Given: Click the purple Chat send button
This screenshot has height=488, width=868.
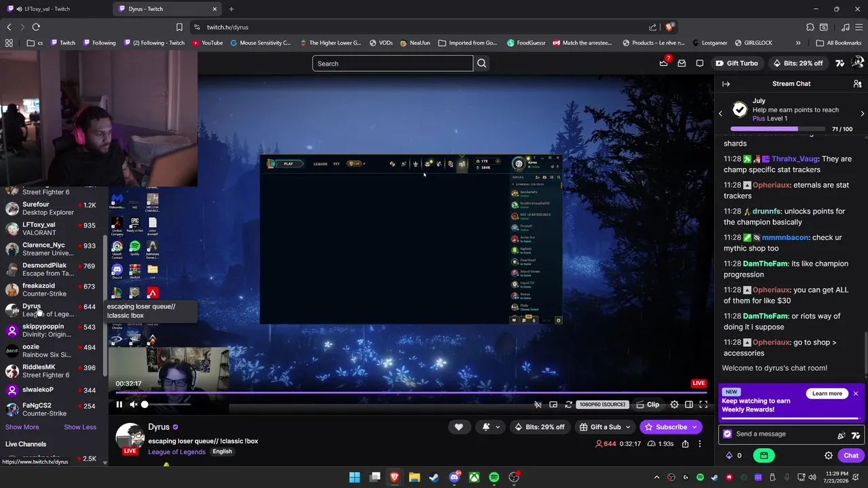Looking at the screenshot, I should (x=851, y=455).
